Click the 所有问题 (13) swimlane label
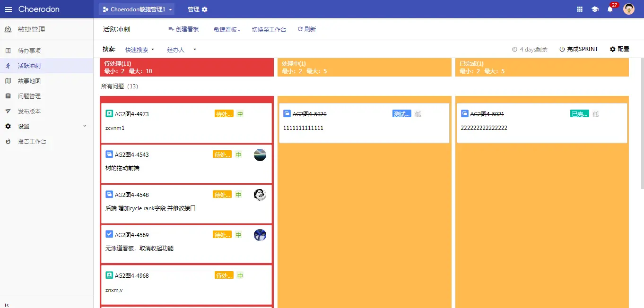 120,86
